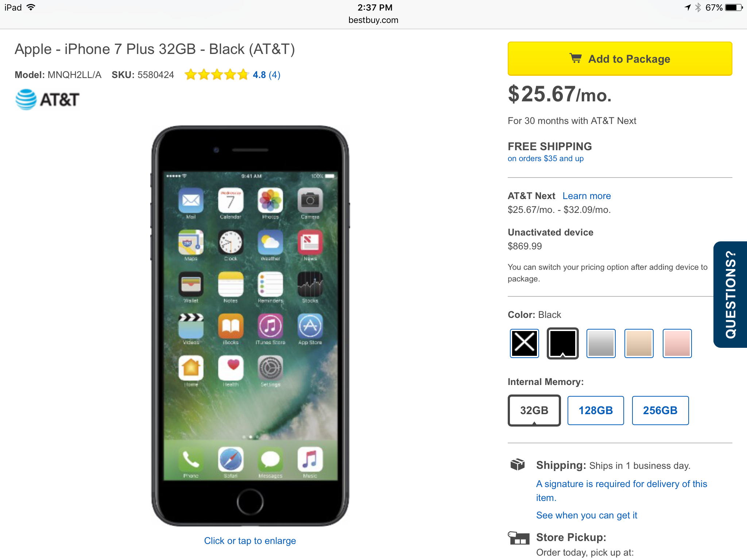Click the five-star rating icons
This screenshot has height=560, width=747.
217,75
